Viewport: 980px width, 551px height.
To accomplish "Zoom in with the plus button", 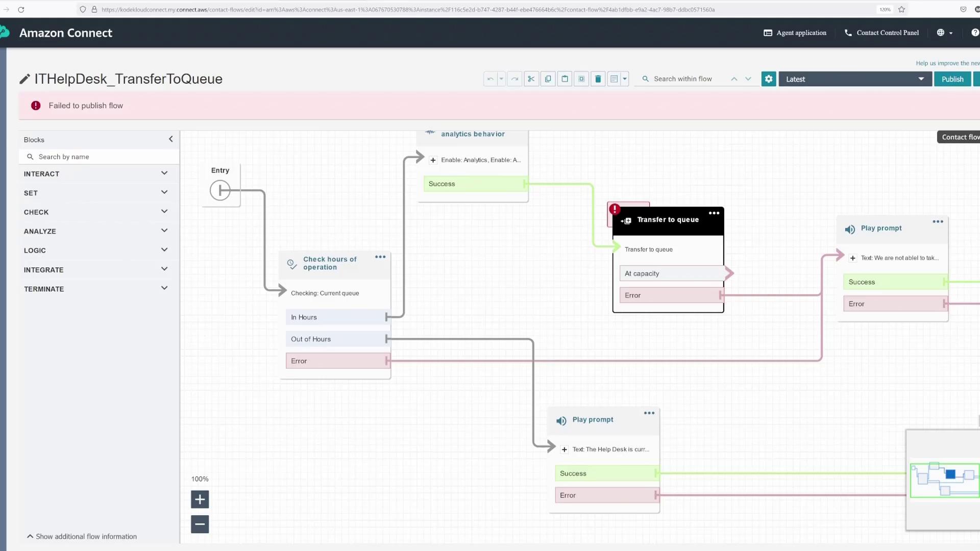I will click(200, 499).
